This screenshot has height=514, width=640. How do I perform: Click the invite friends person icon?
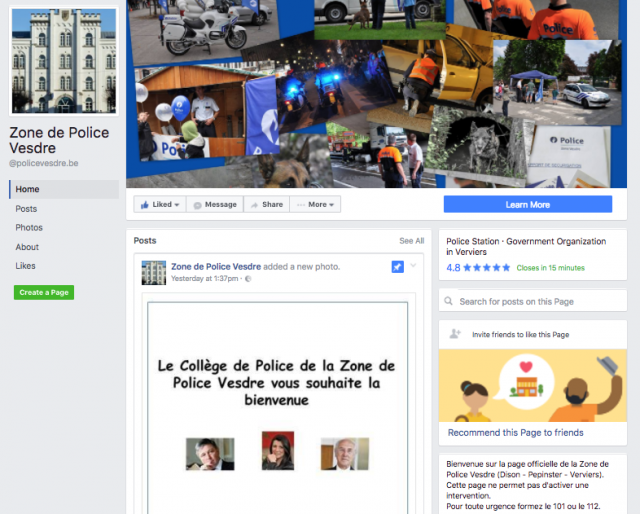(455, 334)
